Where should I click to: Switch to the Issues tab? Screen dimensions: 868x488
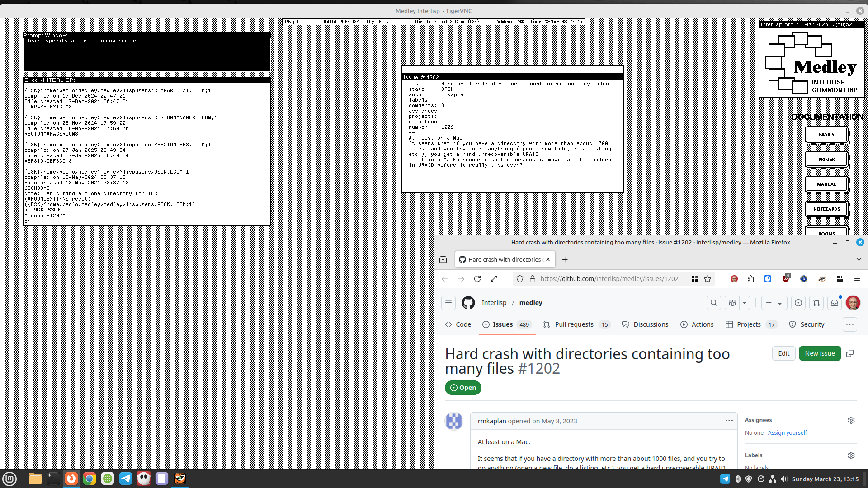[507, 324]
